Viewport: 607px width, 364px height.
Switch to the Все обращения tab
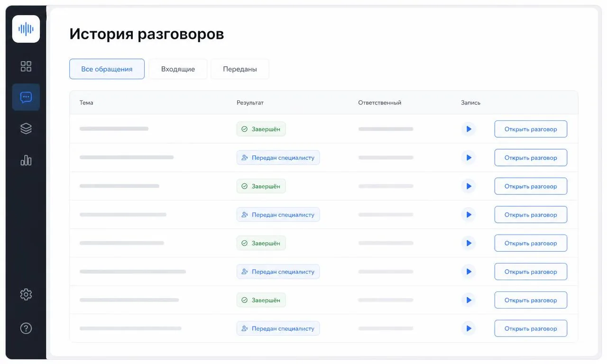tap(107, 69)
